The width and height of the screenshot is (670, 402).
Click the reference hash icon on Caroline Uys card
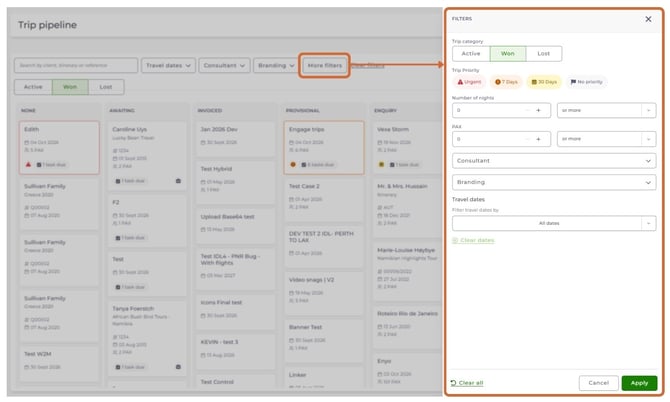pos(115,150)
